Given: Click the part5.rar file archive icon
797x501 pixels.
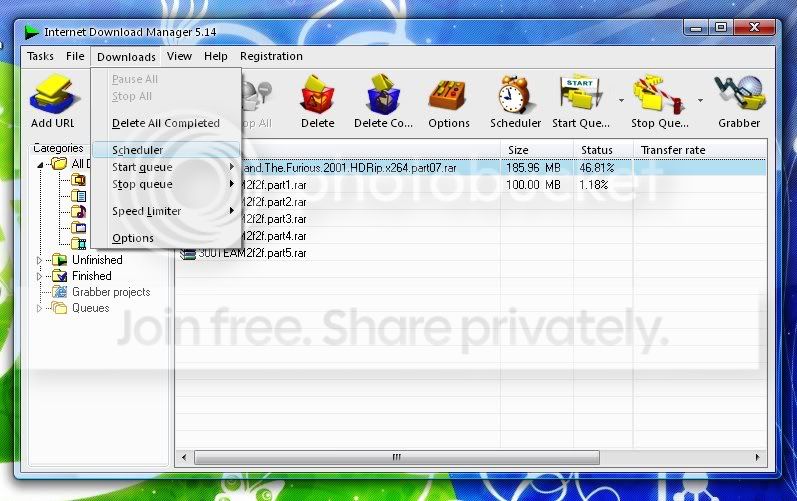Looking at the screenshot, I should point(188,254).
